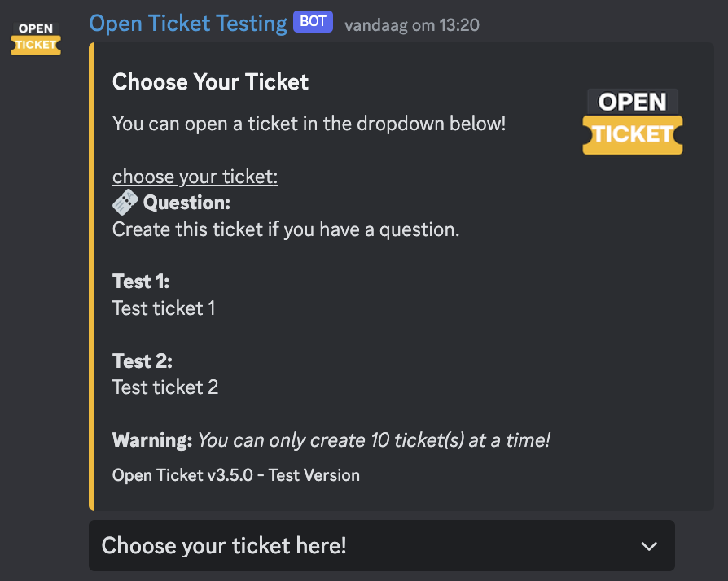Click the bold Question heading
The height and width of the screenshot is (581, 728).
click(186, 203)
